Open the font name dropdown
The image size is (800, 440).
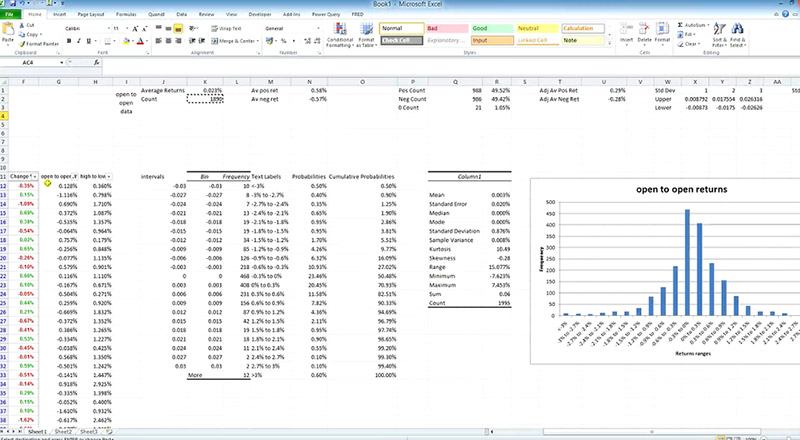[x=109, y=29]
